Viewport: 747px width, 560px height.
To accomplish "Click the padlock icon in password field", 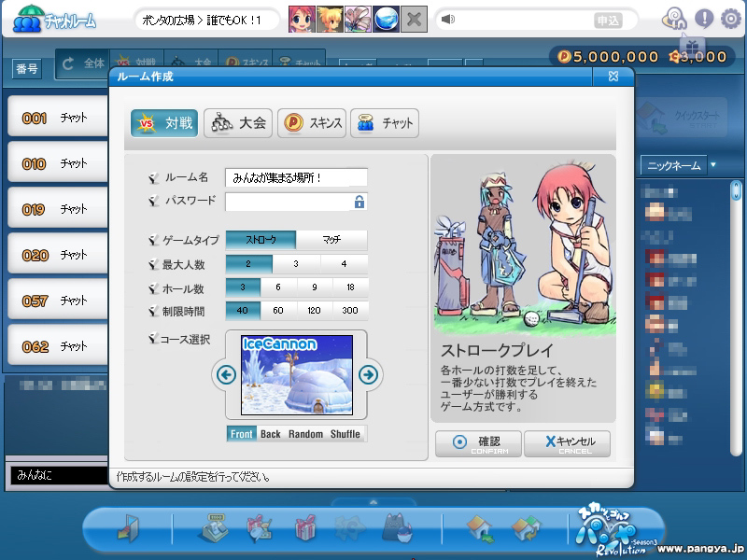I will click(359, 202).
